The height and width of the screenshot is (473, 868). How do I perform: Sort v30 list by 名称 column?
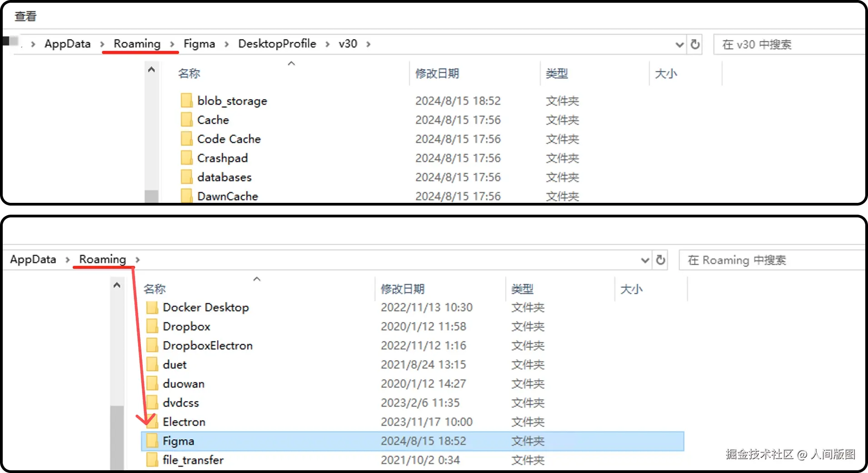(189, 73)
